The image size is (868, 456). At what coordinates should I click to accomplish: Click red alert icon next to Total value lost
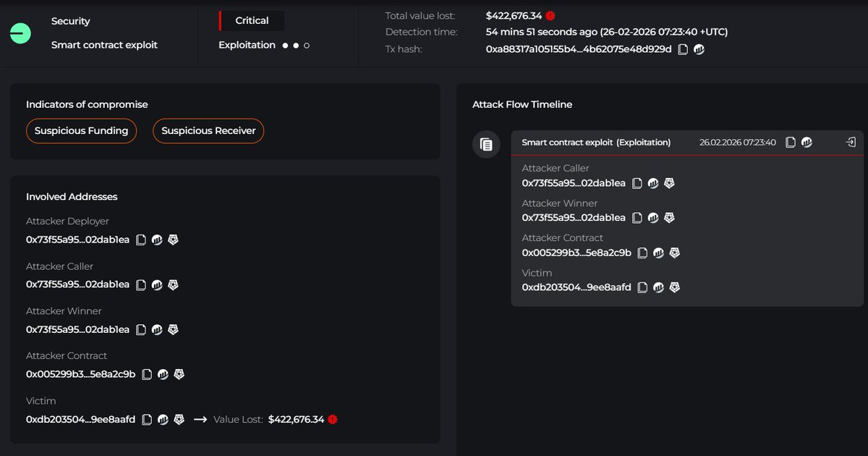click(x=550, y=15)
